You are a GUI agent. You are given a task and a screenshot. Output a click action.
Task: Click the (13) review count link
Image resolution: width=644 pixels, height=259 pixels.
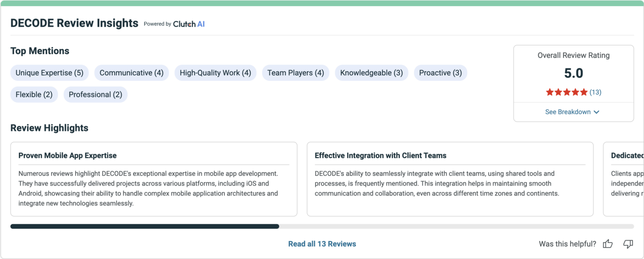tap(595, 92)
